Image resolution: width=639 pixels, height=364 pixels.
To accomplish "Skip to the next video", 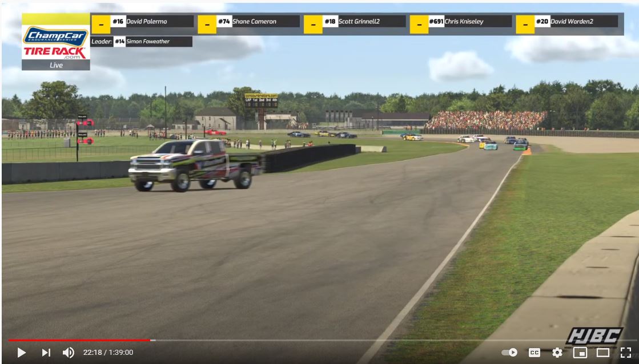I will 46,353.
